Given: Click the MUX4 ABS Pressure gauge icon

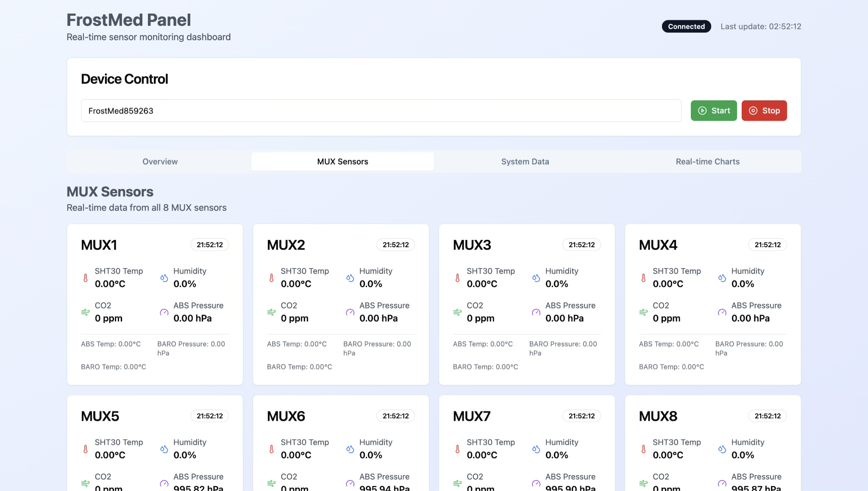Looking at the screenshot, I should point(722,312).
